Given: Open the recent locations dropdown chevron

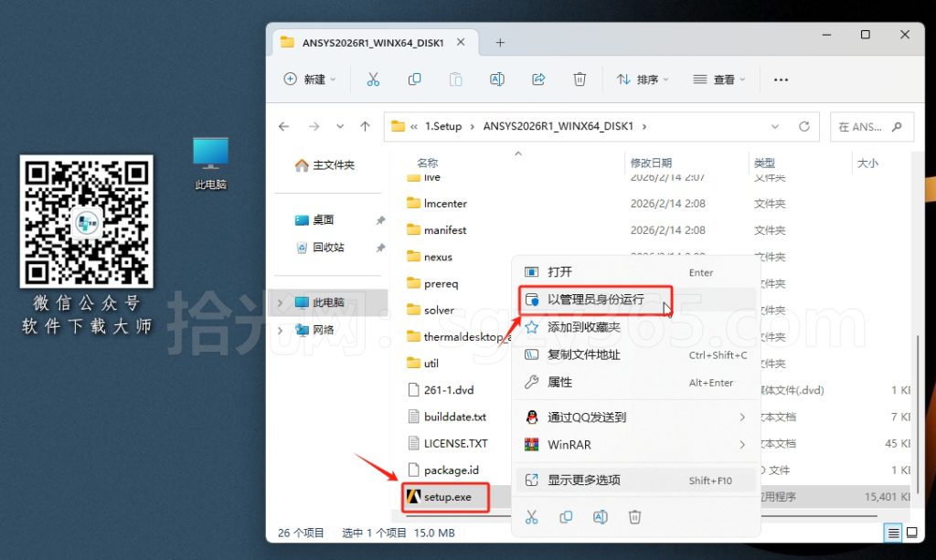Looking at the screenshot, I should (x=340, y=126).
